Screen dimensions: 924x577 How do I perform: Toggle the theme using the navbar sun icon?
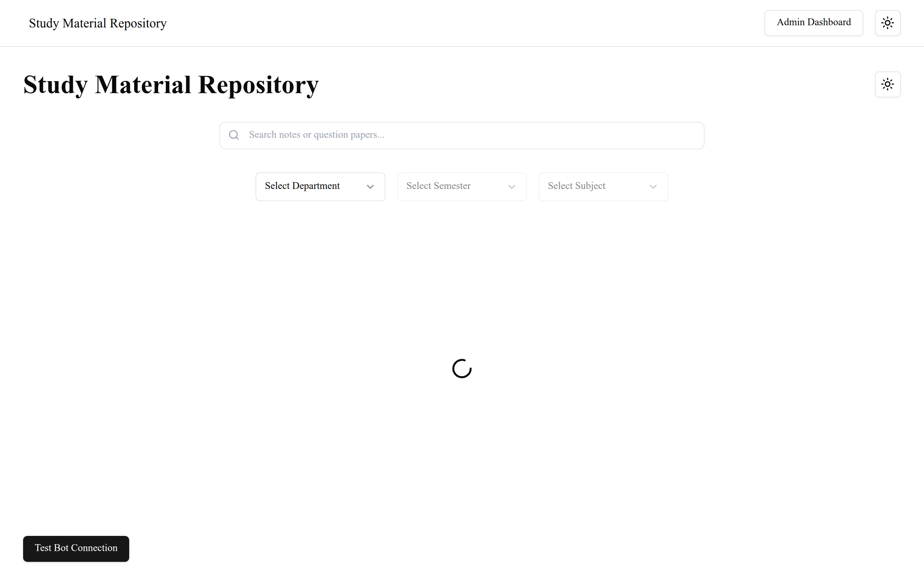pos(887,23)
